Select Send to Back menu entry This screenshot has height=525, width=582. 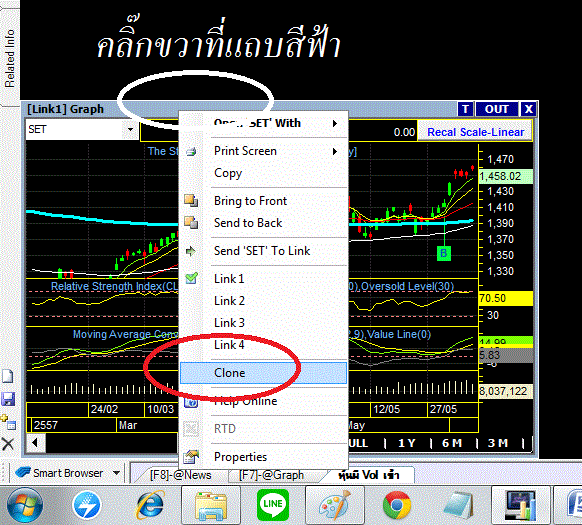(x=263, y=223)
